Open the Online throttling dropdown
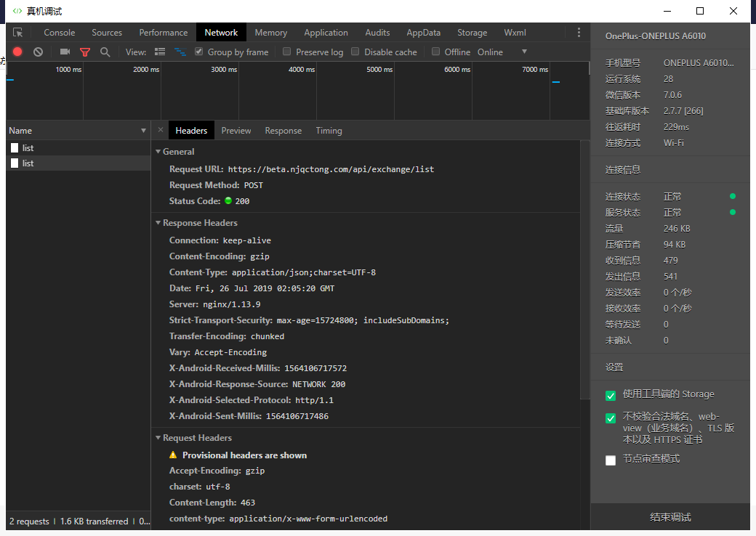 pos(502,52)
